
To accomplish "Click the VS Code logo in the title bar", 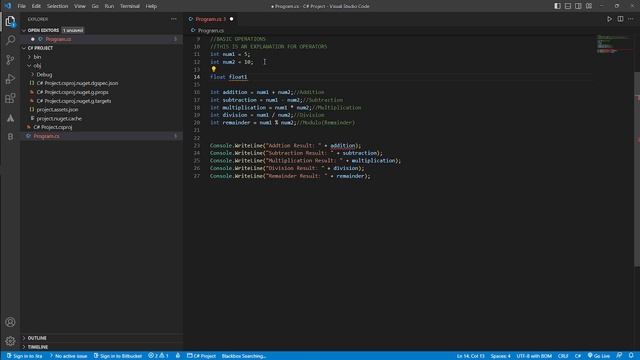I will pos(8,6).
